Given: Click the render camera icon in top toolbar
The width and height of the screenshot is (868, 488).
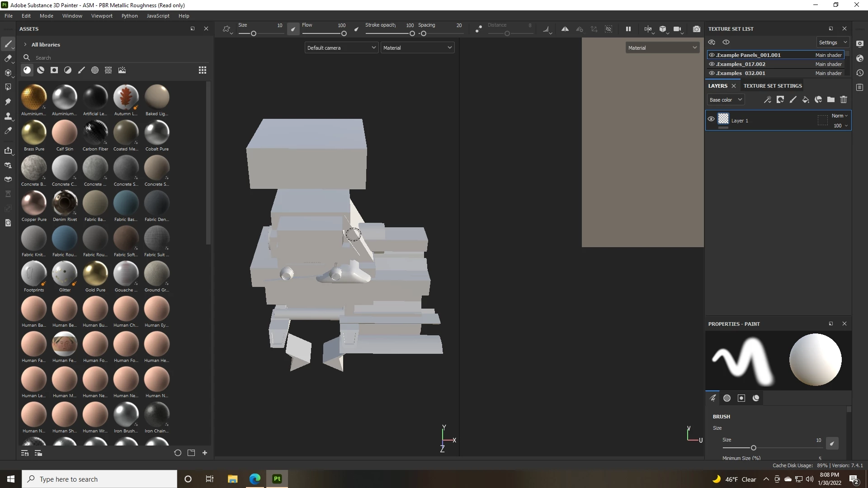Looking at the screenshot, I should [x=697, y=29].
